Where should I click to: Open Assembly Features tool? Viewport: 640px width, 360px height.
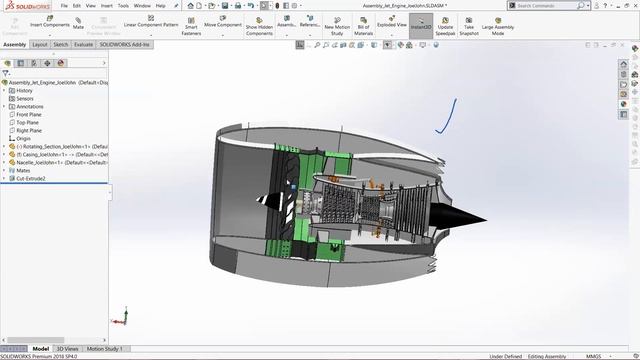[x=287, y=22]
